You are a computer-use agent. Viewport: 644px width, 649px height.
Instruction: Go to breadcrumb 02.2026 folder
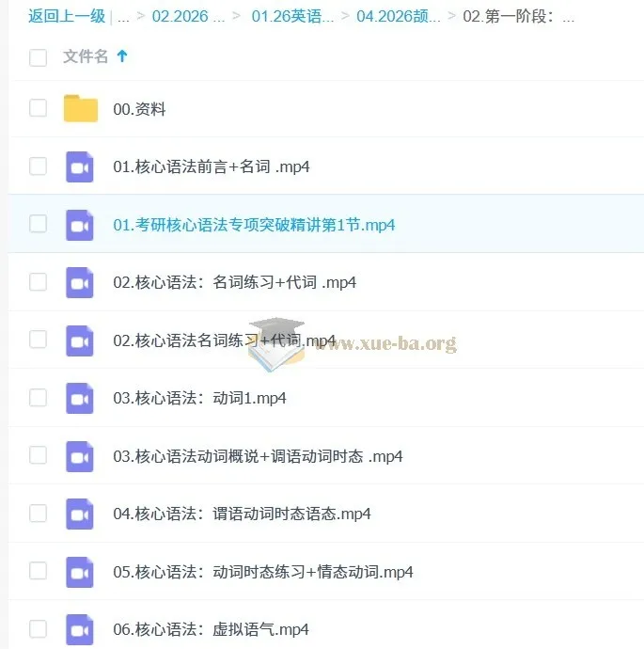(x=188, y=17)
